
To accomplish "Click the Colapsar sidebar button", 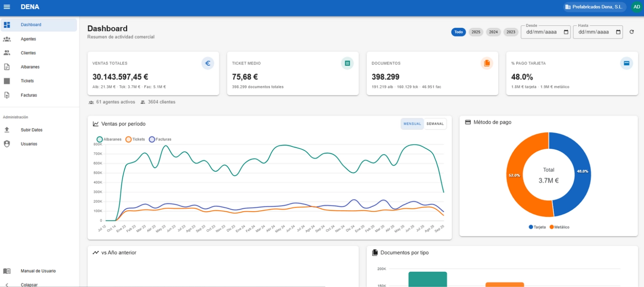I will pos(39,284).
